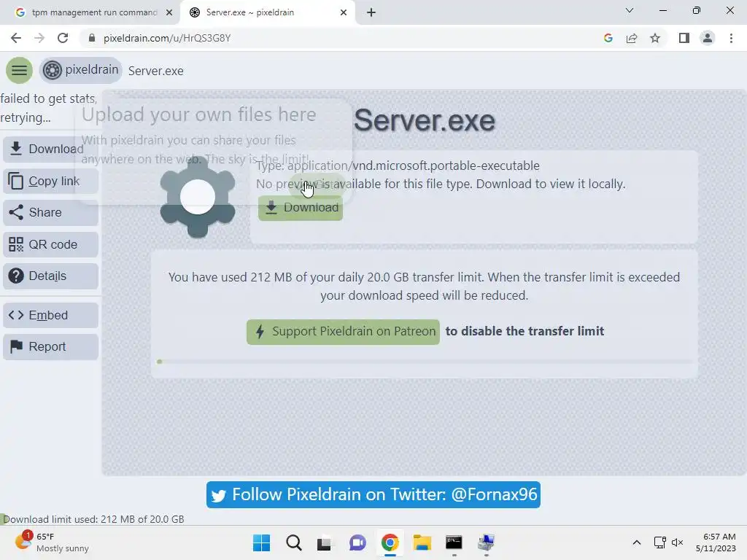The width and height of the screenshot is (747, 560).
Task: Open the Windows Start menu
Action: (261, 542)
